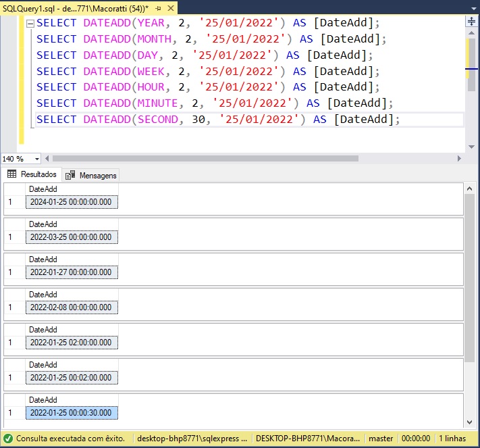Select result cell 2022-01-27 00:00:00.000

point(72,272)
